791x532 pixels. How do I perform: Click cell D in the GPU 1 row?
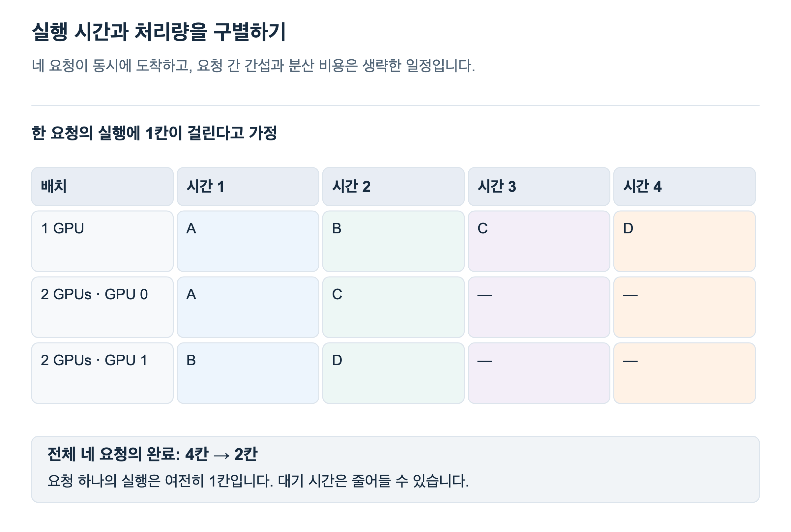(394, 373)
